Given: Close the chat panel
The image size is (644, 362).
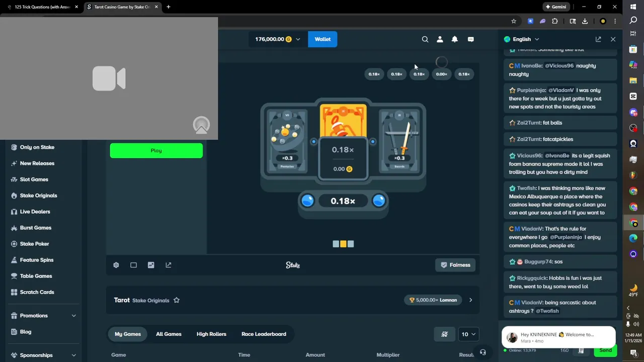Looking at the screenshot, I should [613, 39].
